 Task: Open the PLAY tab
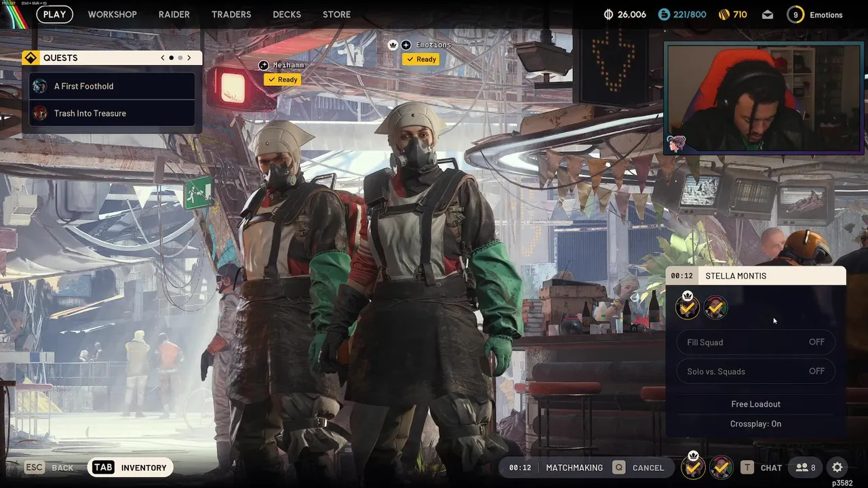click(54, 14)
